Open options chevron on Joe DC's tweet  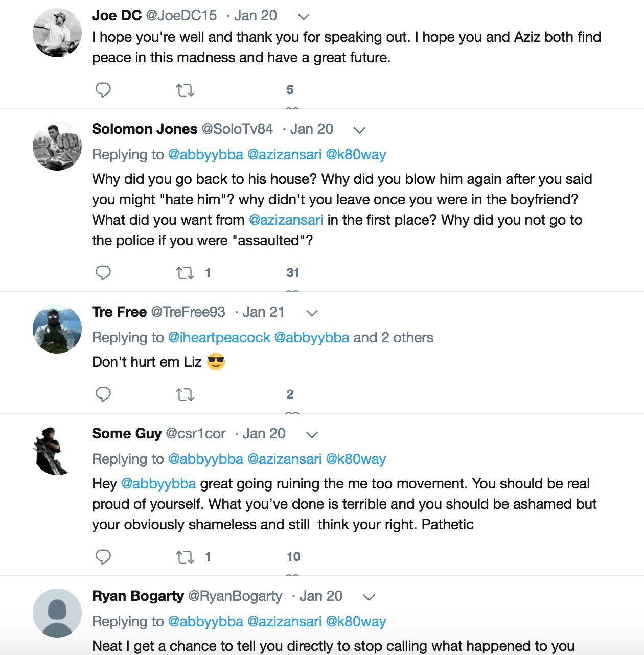(x=304, y=17)
